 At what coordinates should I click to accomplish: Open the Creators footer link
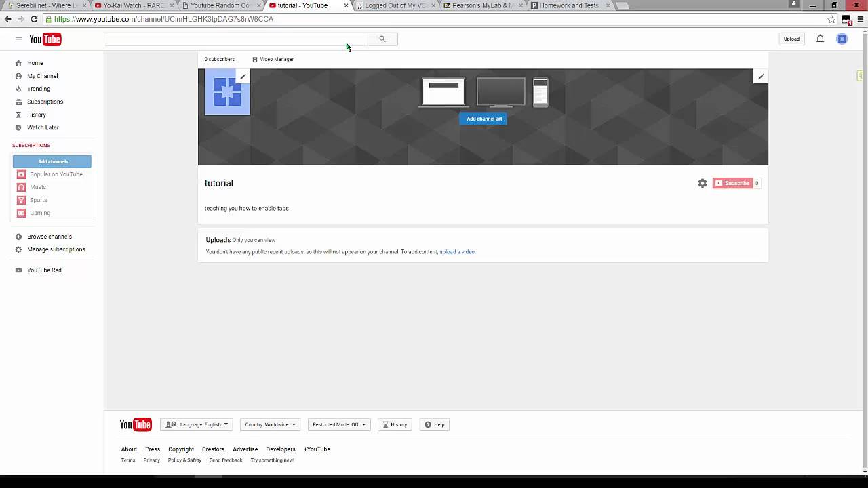coord(213,449)
